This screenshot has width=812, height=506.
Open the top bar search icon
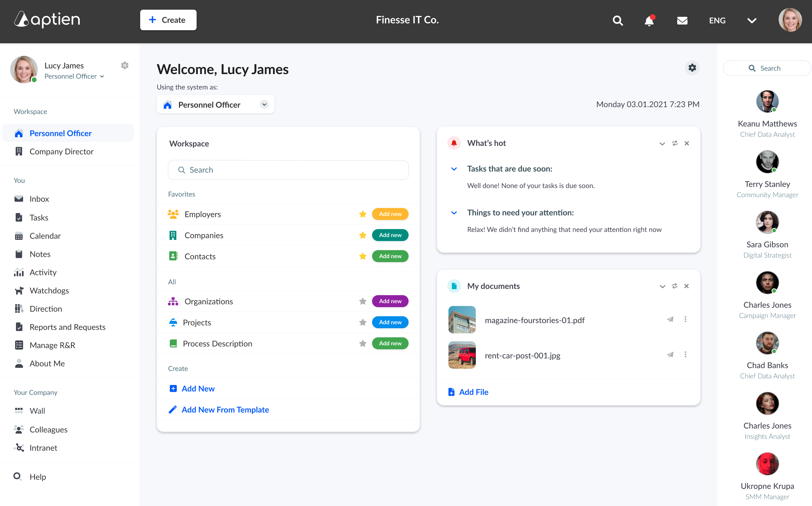click(618, 21)
